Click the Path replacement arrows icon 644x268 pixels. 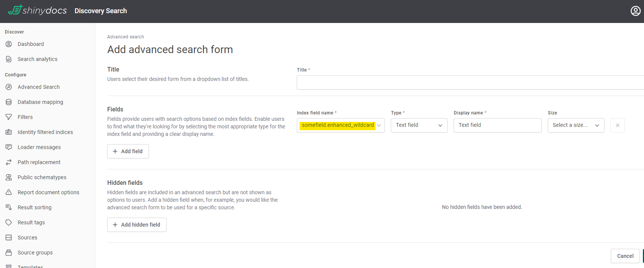coord(9,162)
